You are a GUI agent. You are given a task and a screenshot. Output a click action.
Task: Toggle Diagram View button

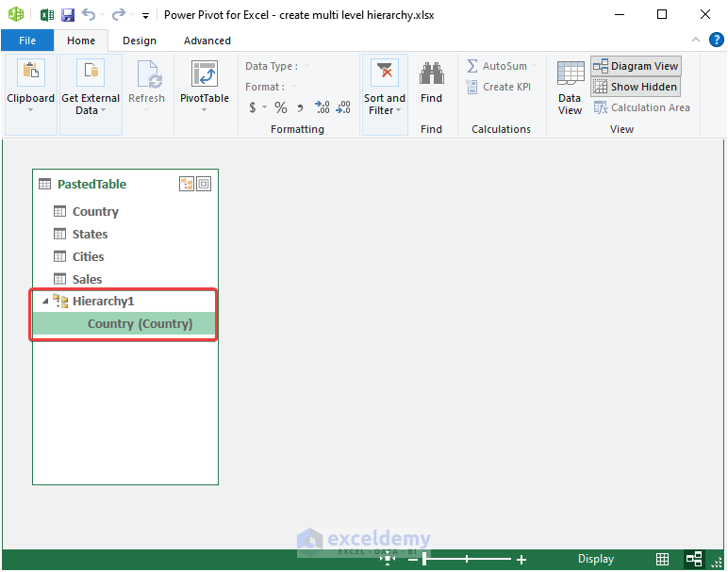[637, 66]
